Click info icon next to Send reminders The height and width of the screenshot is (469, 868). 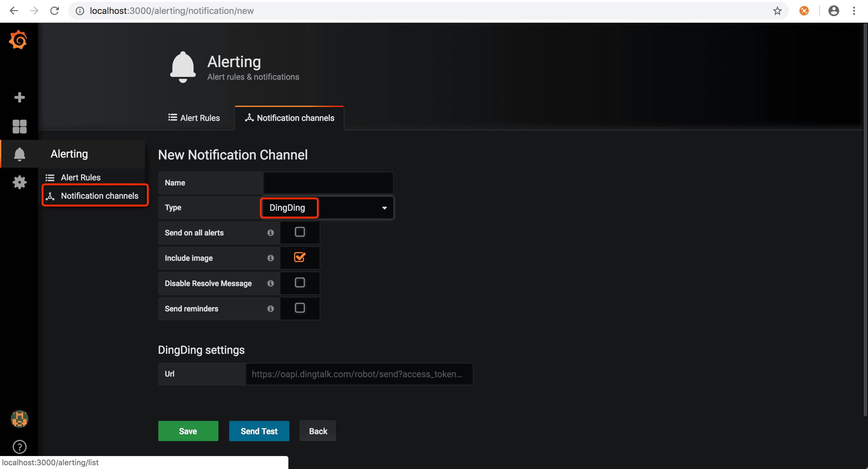point(271,309)
